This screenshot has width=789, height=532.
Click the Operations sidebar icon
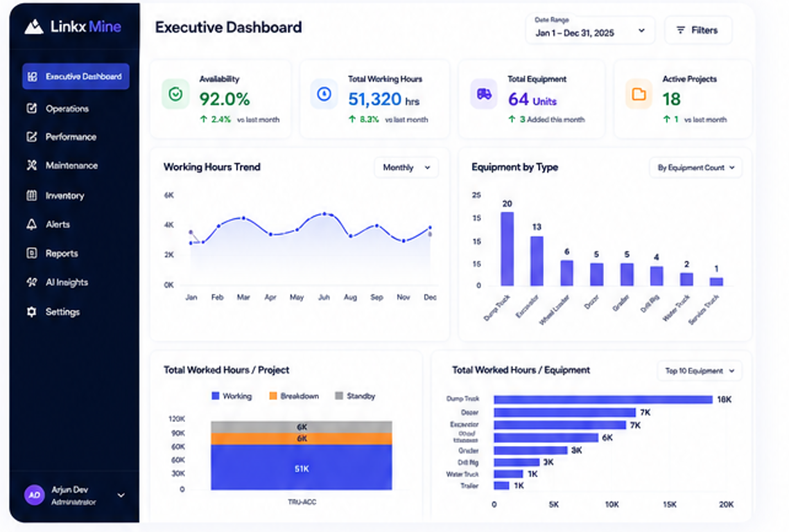pyautogui.click(x=32, y=108)
